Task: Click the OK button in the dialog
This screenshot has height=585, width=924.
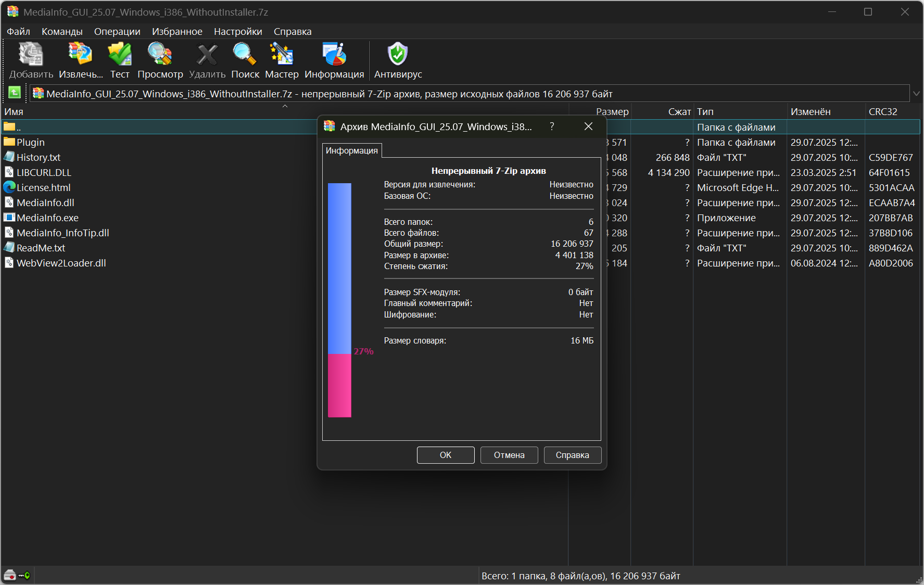Action: (x=446, y=455)
